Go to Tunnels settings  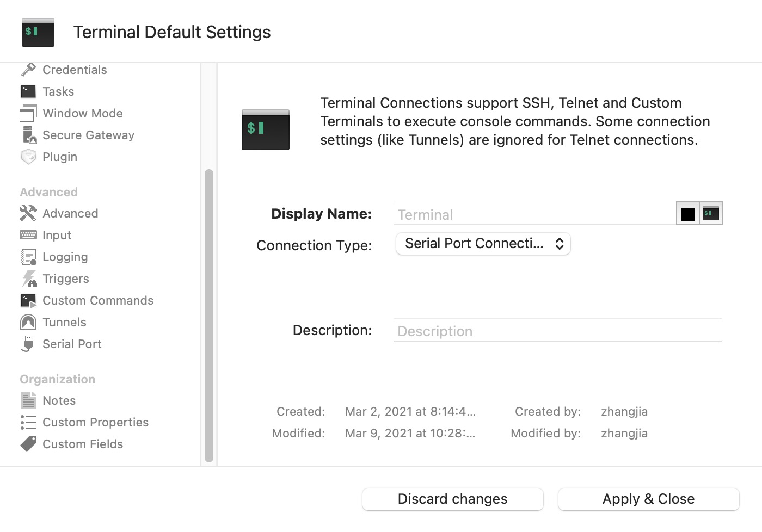click(x=64, y=322)
